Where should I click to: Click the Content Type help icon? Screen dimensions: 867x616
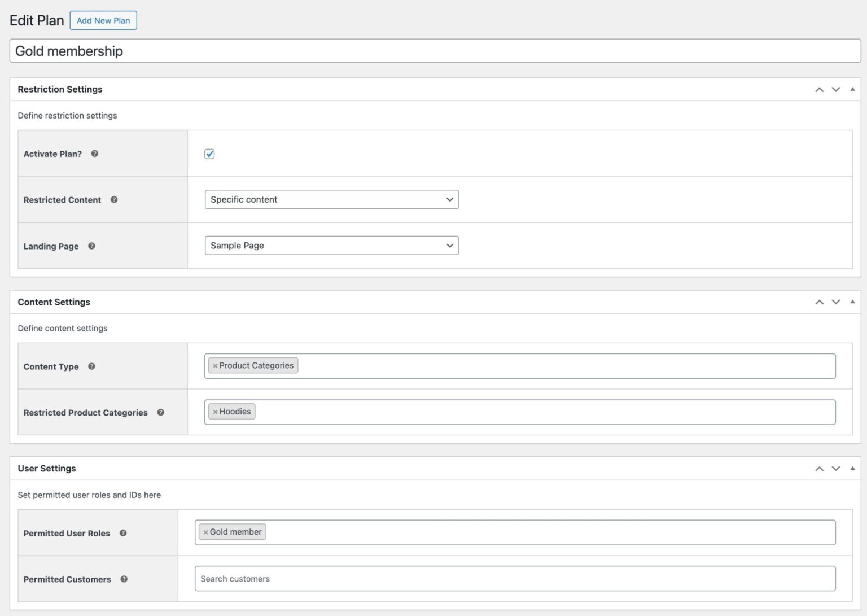tap(91, 366)
